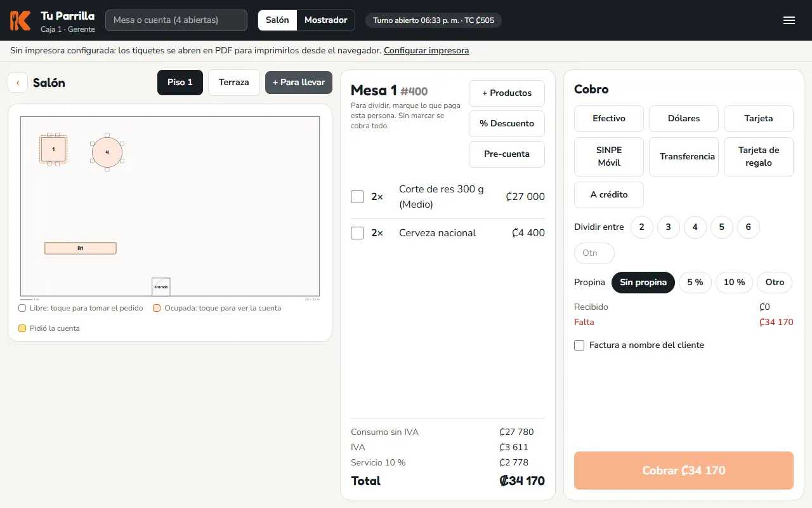Choose A crédito payment

(609, 195)
